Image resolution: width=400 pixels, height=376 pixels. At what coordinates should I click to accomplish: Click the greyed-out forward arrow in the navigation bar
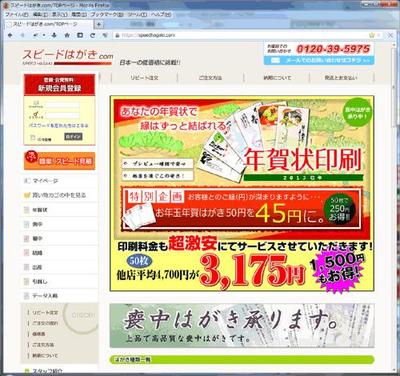23,35
